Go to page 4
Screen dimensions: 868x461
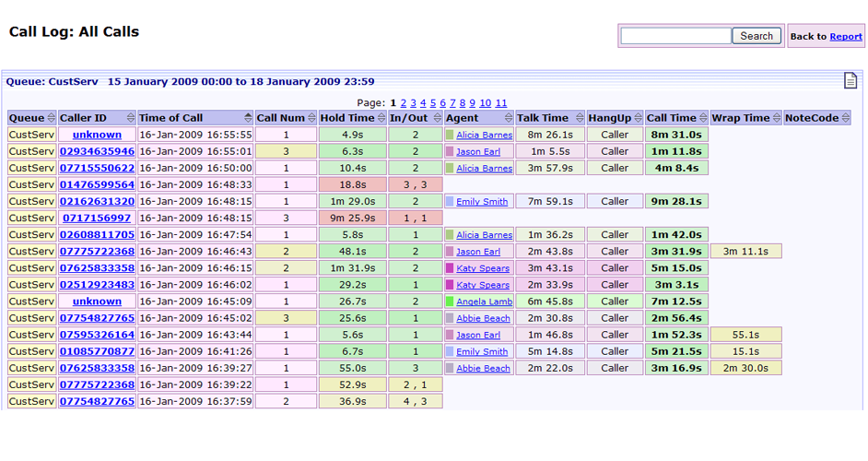click(423, 103)
